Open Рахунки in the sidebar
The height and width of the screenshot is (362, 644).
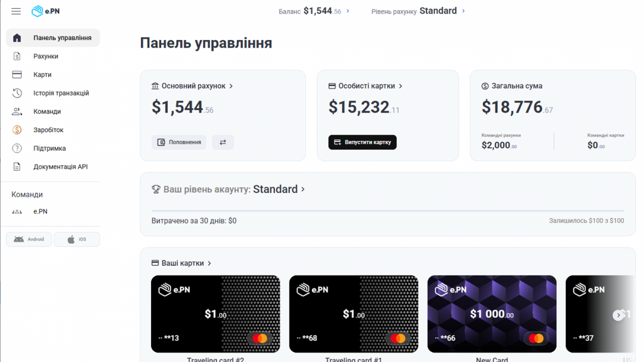(45, 57)
